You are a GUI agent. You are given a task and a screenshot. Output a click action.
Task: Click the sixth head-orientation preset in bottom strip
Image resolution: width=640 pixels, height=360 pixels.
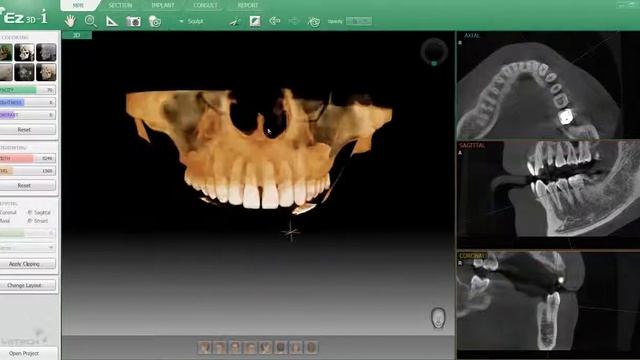click(x=281, y=347)
